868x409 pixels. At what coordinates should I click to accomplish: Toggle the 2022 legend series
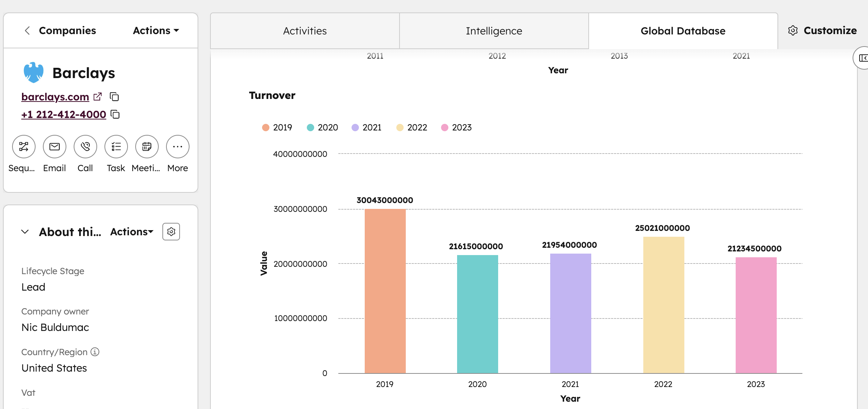coord(412,128)
